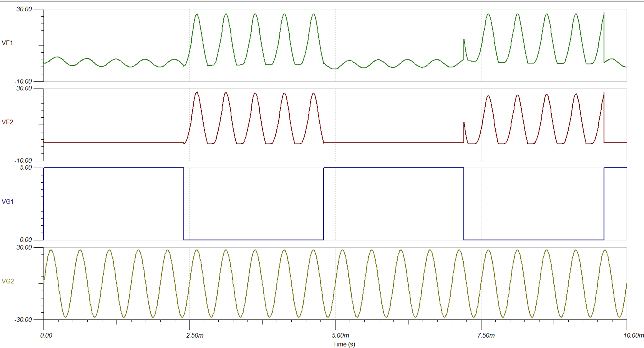The height and width of the screenshot is (348, 644).
Task: Click the 10.00m time axis label
Action: tap(634, 335)
